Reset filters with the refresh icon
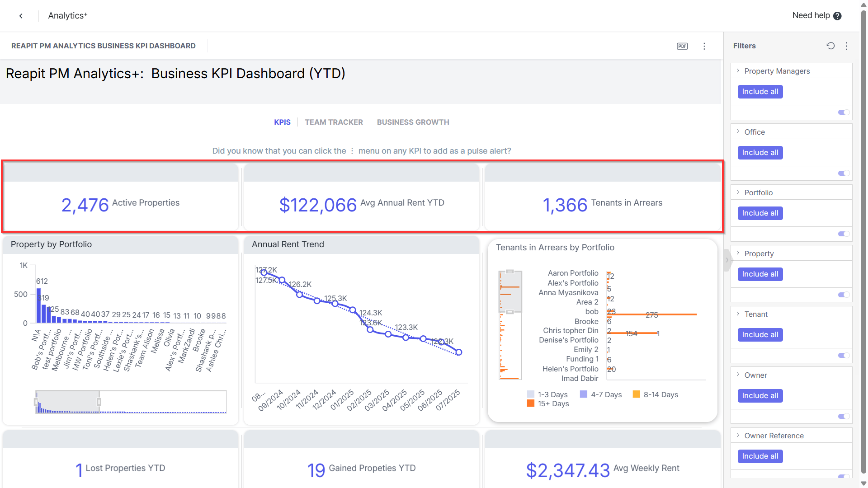Image resolution: width=868 pixels, height=488 pixels. click(830, 46)
